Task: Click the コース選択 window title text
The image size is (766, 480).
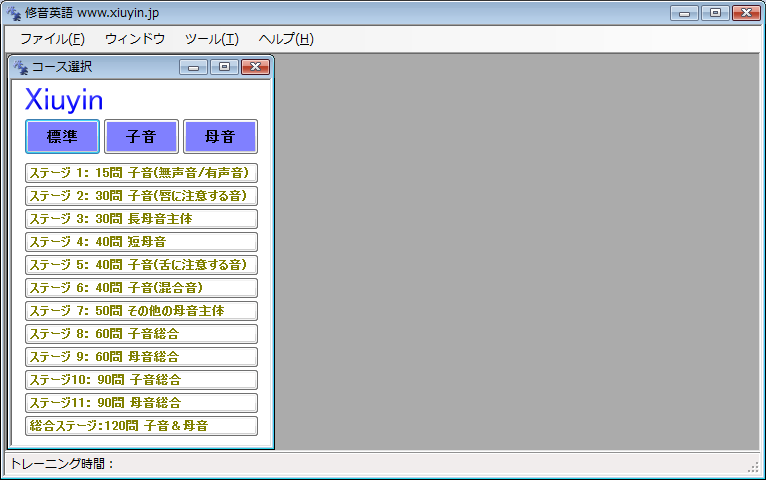Action: pyautogui.click(x=62, y=67)
